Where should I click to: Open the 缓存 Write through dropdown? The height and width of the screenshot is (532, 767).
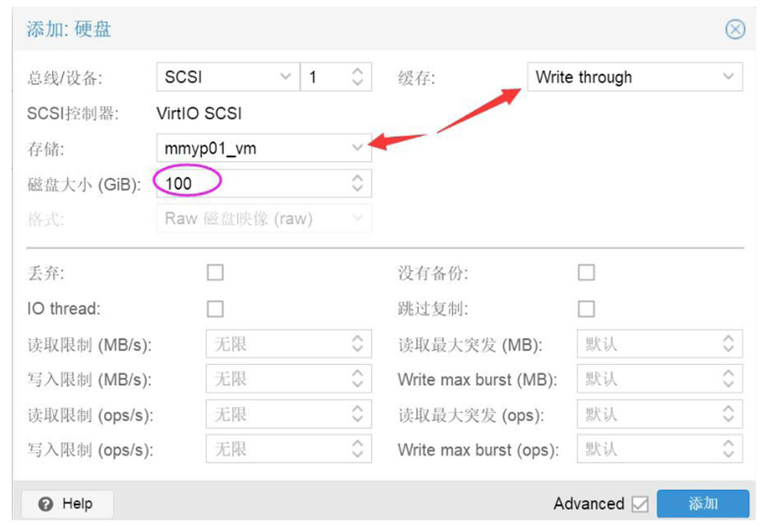(x=727, y=77)
